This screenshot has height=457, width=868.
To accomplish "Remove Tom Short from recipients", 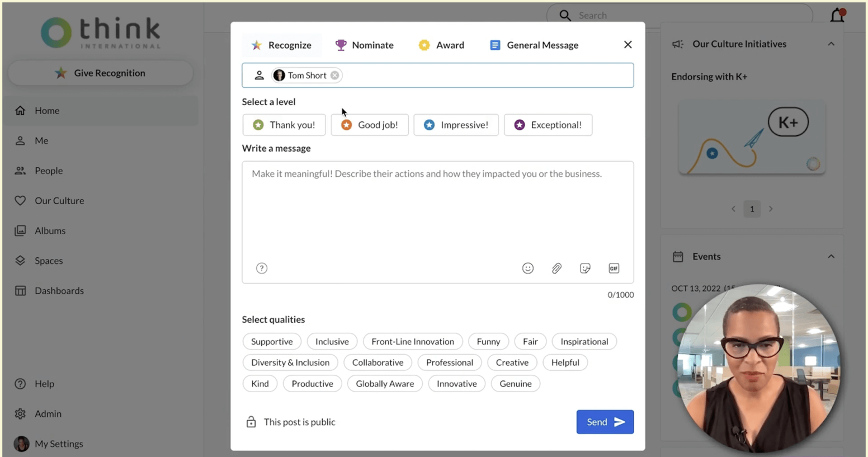I will 334,76.
